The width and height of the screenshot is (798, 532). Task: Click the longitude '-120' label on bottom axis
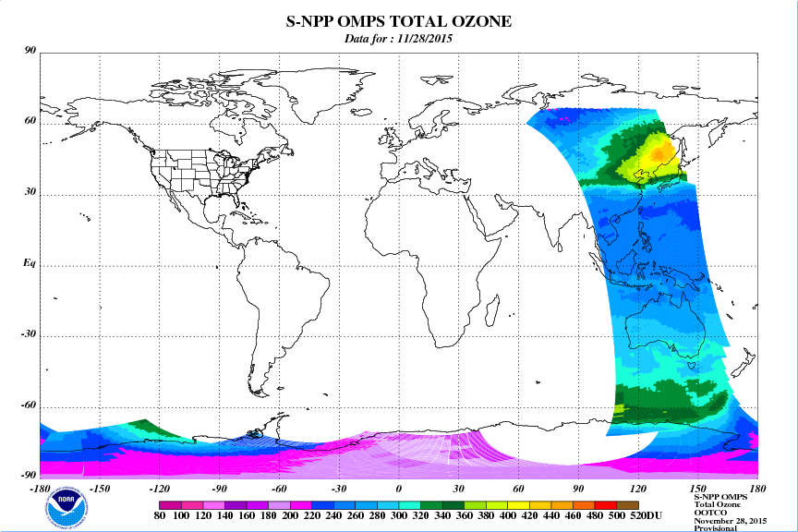coord(159,490)
